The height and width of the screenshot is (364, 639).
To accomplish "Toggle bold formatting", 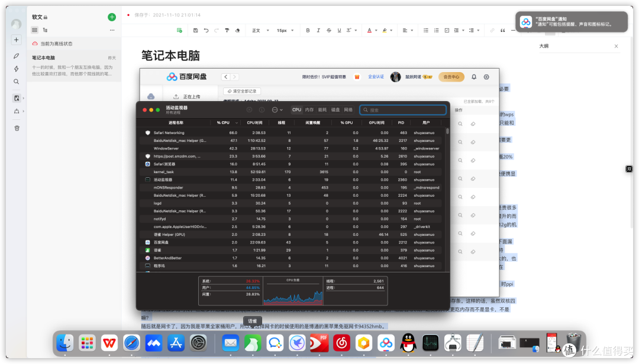I will coord(307,30).
